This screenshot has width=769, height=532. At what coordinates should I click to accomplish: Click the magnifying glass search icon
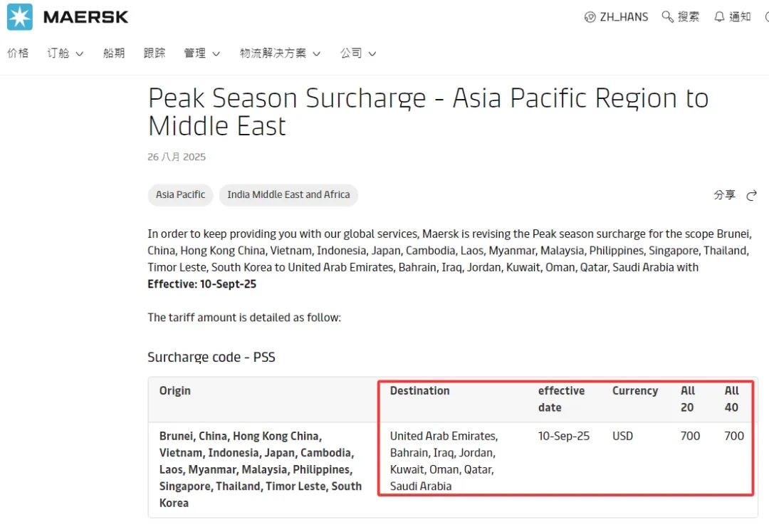667,16
